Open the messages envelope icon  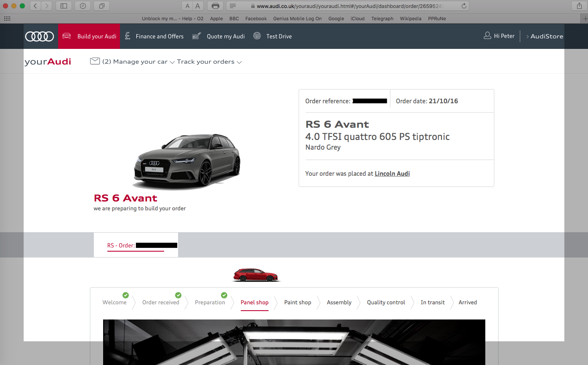(x=95, y=62)
